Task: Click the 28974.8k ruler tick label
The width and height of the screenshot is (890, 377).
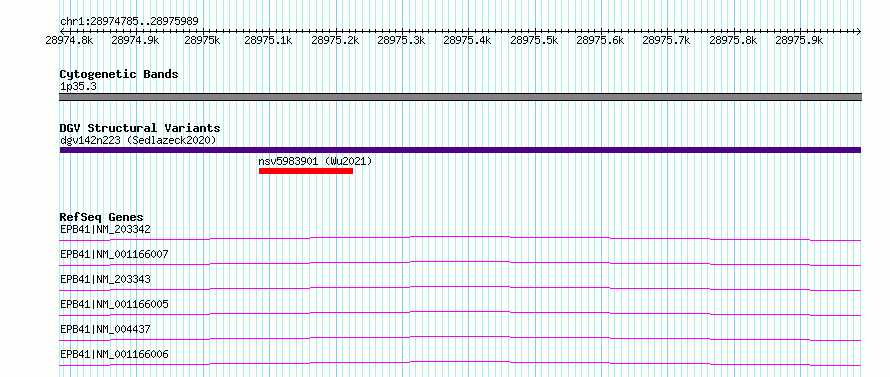Action: pos(69,40)
